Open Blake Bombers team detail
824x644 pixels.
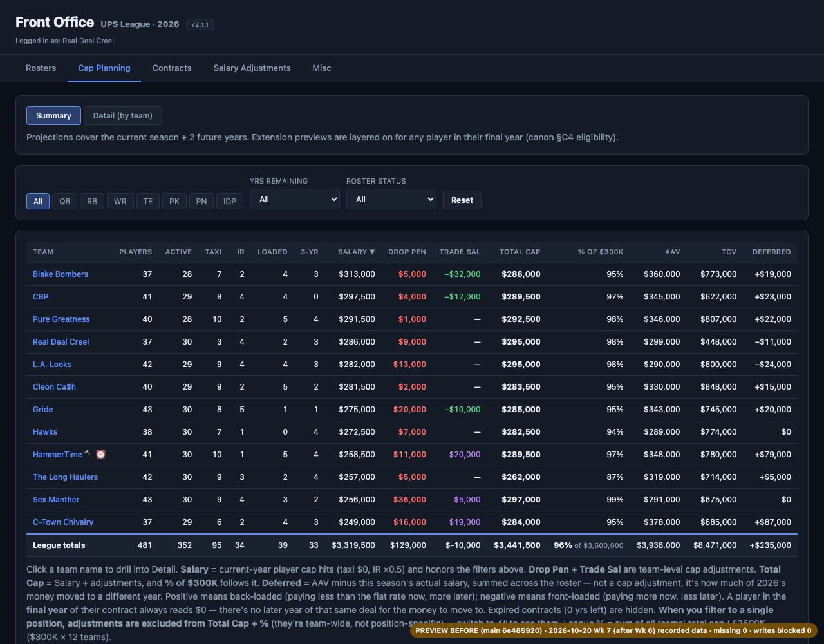[x=61, y=274]
